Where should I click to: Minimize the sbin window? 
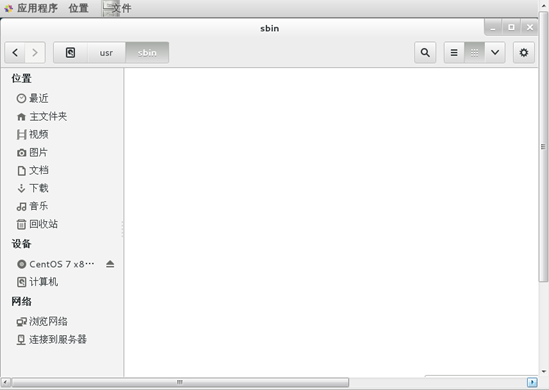click(493, 27)
